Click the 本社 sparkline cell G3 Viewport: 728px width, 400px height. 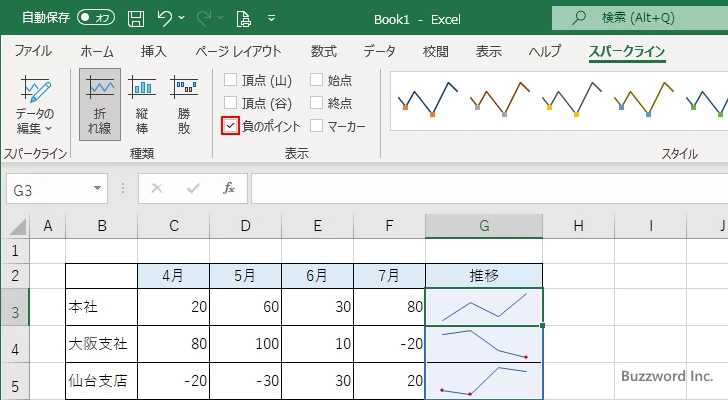[x=484, y=307]
